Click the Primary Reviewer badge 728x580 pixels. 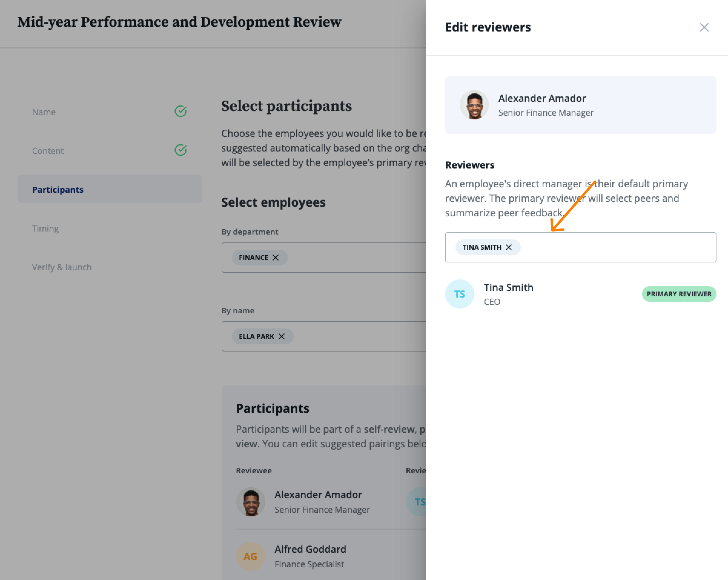pos(679,294)
